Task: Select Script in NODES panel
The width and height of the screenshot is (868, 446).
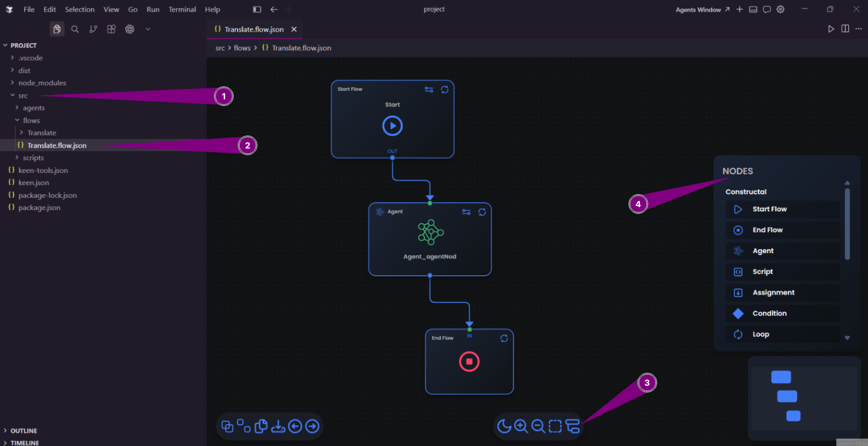Action: click(x=782, y=272)
